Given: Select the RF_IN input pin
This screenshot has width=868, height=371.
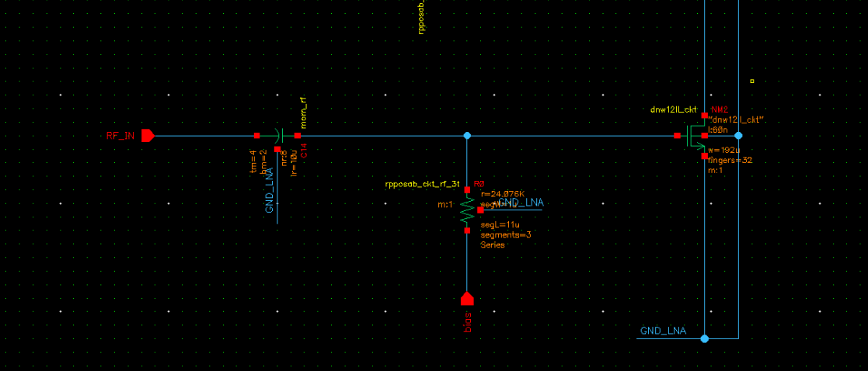Looking at the screenshot, I should click(148, 136).
